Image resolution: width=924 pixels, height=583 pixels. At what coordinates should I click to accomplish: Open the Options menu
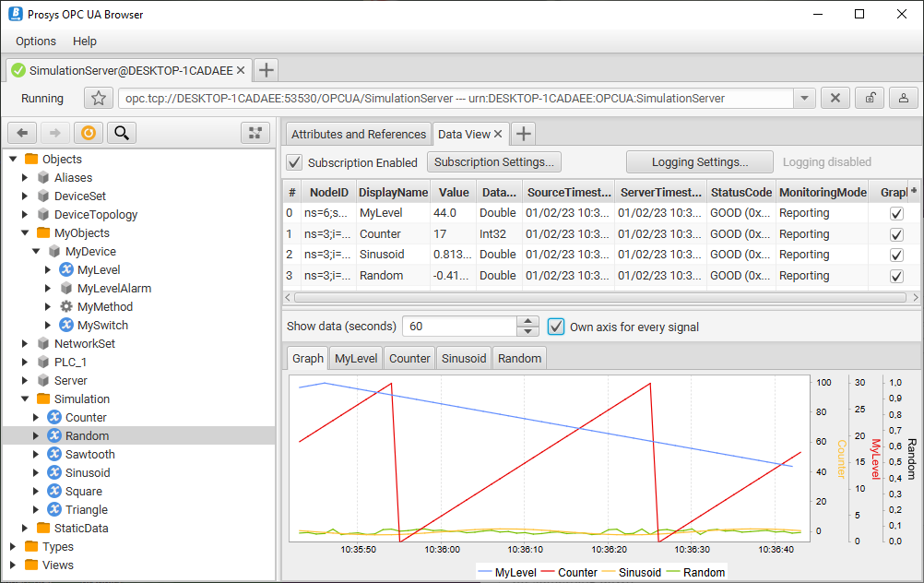point(36,42)
